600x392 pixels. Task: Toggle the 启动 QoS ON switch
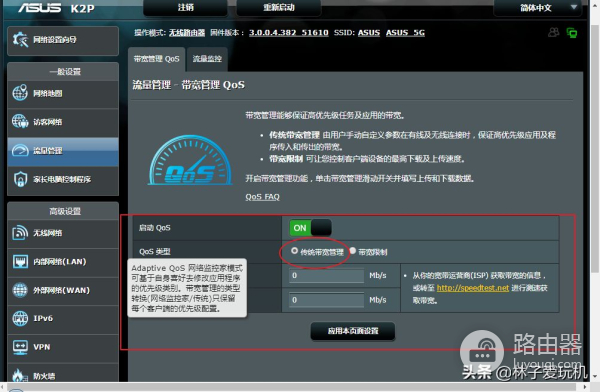(310, 228)
